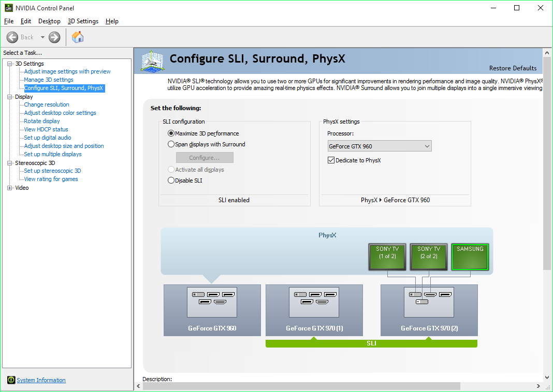Screen dimensions: 553x392
Task: Open the Edit menu
Action: (x=26, y=21)
